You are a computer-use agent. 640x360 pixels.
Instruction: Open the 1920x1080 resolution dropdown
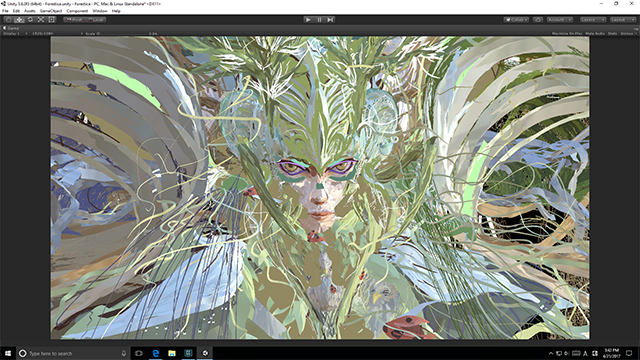(x=57, y=33)
